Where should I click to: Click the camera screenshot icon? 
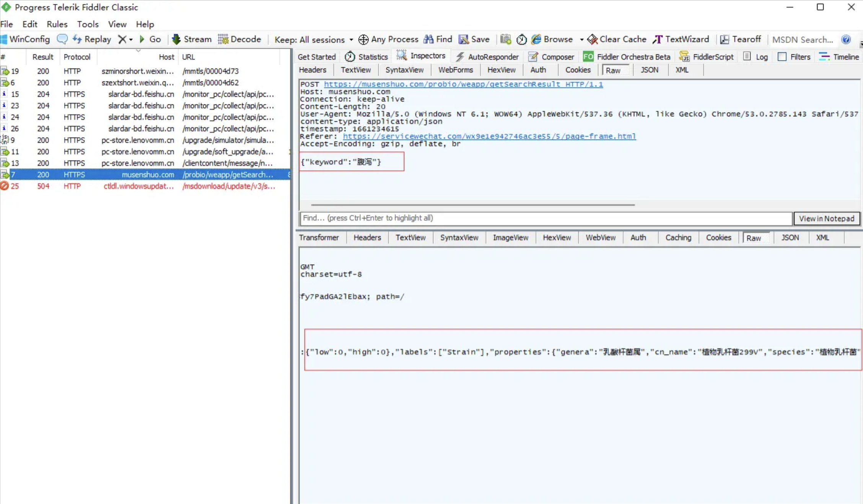click(x=506, y=39)
